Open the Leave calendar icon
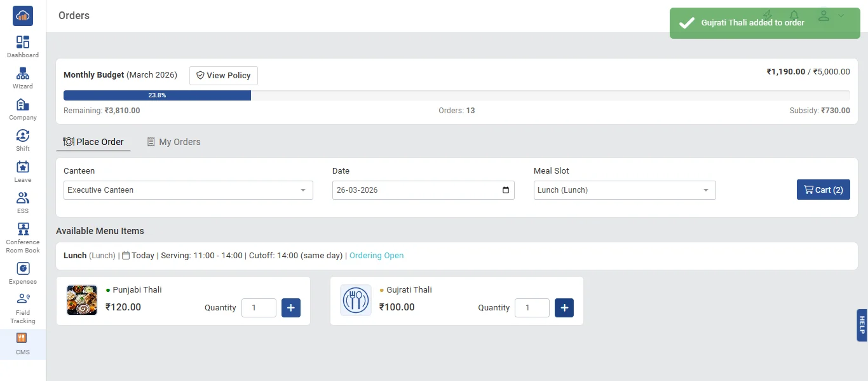Image resolution: width=868 pixels, height=381 pixels. pos(23,167)
